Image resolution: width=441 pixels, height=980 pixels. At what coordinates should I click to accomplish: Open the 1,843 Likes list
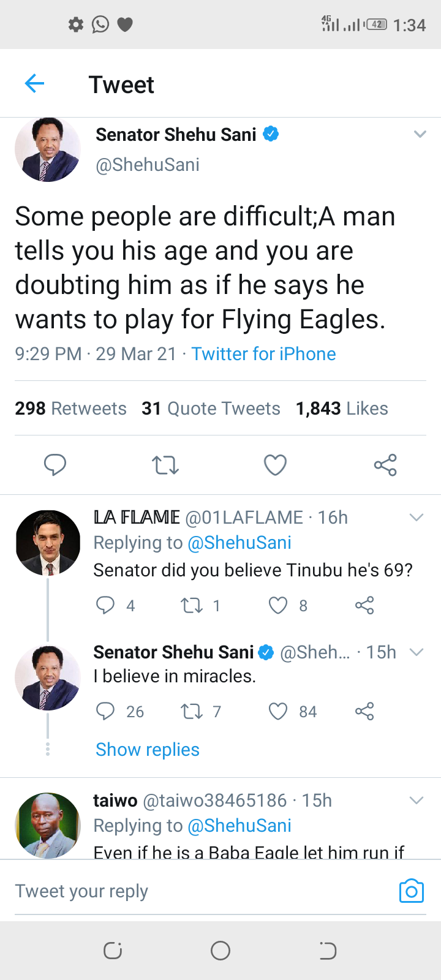coord(342,409)
